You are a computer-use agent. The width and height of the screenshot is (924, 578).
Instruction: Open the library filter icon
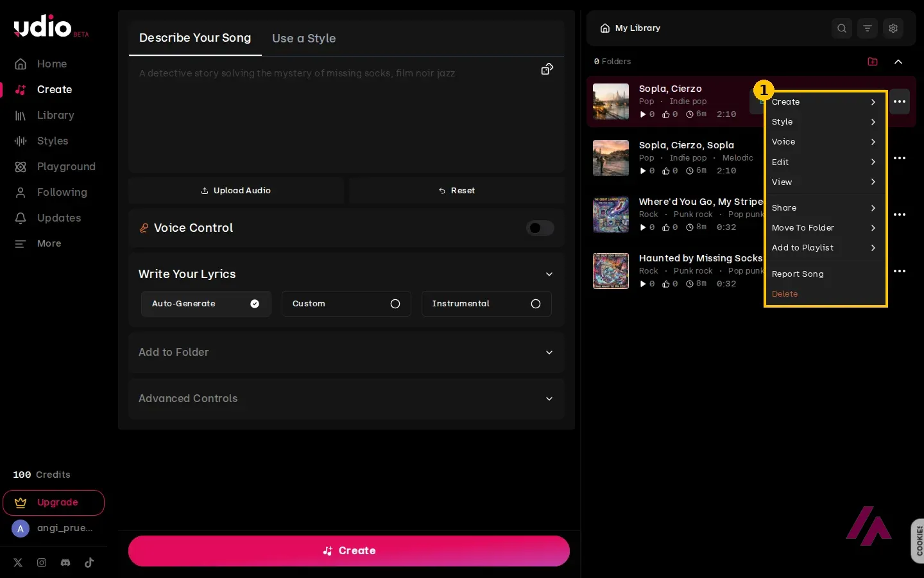click(x=868, y=28)
